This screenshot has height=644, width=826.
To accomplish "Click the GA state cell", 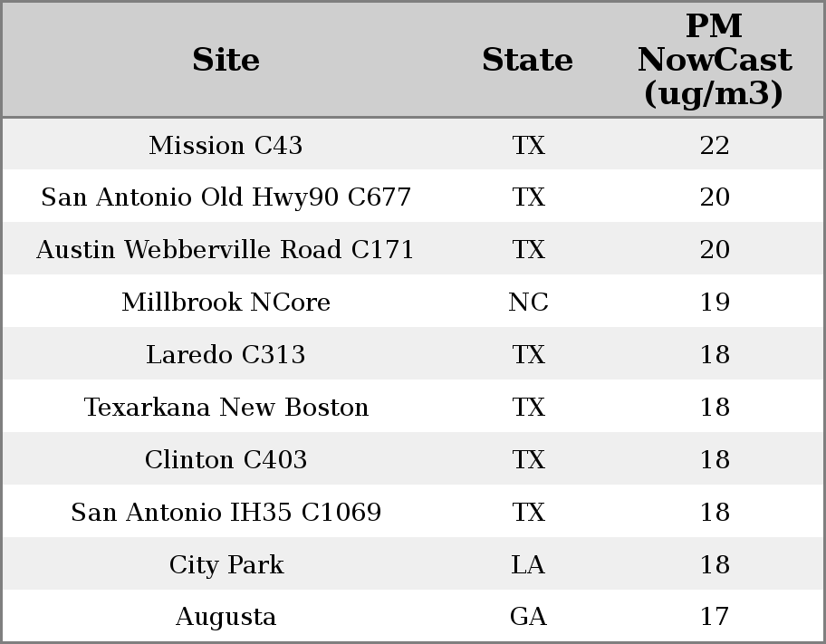I will tap(528, 617).
